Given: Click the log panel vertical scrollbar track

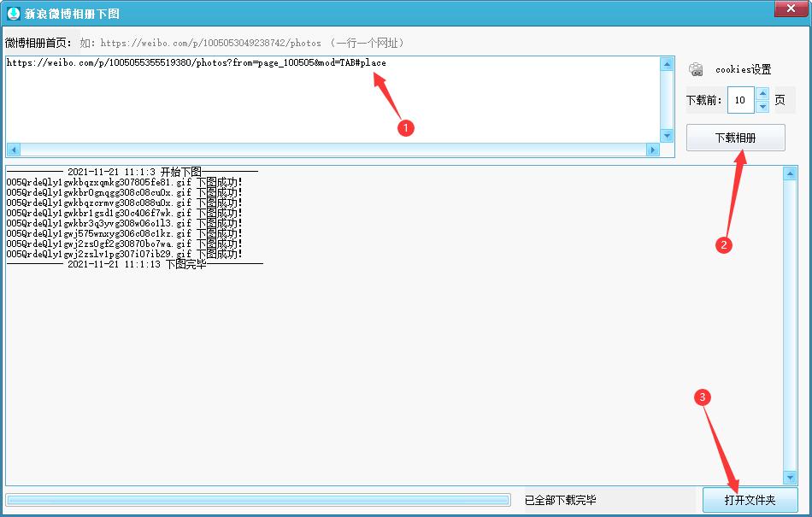Looking at the screenshot, I should pos(790,326).
